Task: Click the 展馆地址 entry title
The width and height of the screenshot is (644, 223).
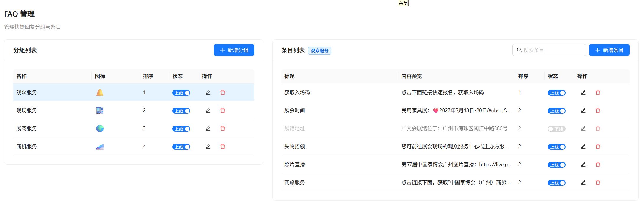Action: pyautogui.click(x=294, y=128)
